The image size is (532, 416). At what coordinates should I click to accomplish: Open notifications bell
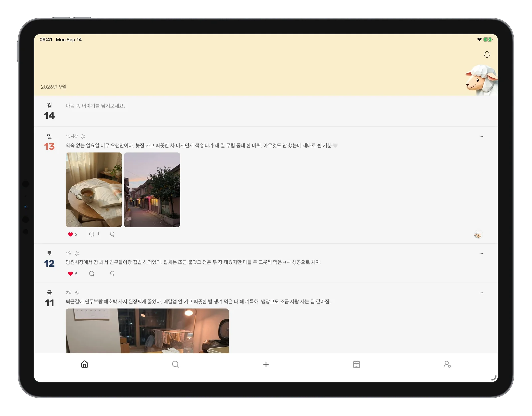point(487,54)
